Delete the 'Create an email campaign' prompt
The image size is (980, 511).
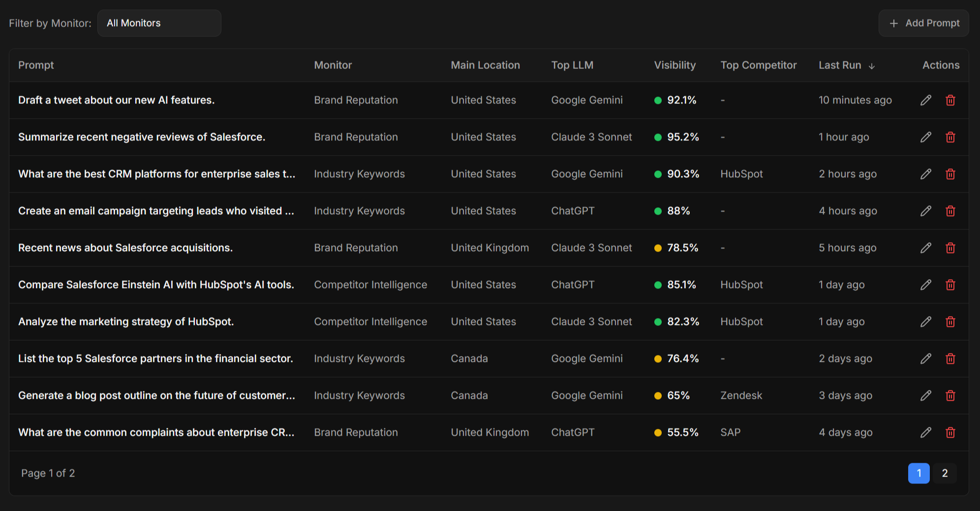tap(950, 211)
